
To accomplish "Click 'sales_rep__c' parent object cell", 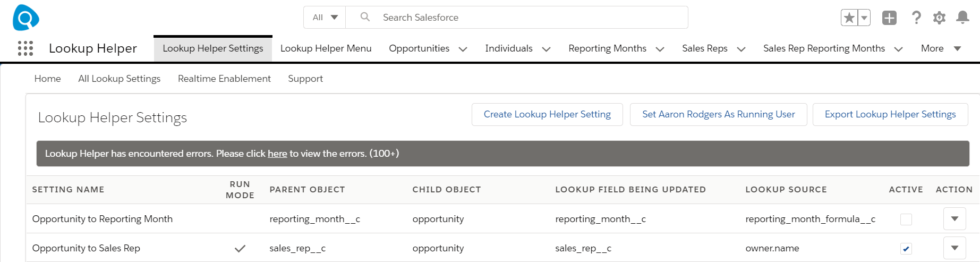I will 297,248.
